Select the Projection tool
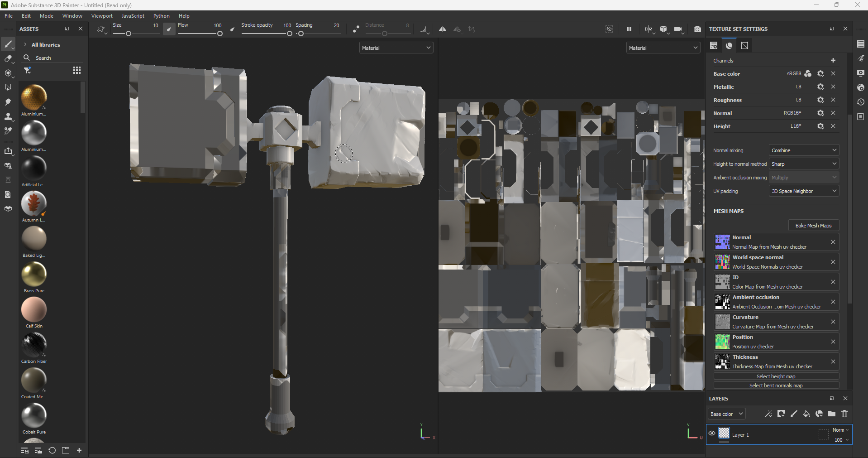The width and height of the screenshot is (868, 458). [8, 72]
